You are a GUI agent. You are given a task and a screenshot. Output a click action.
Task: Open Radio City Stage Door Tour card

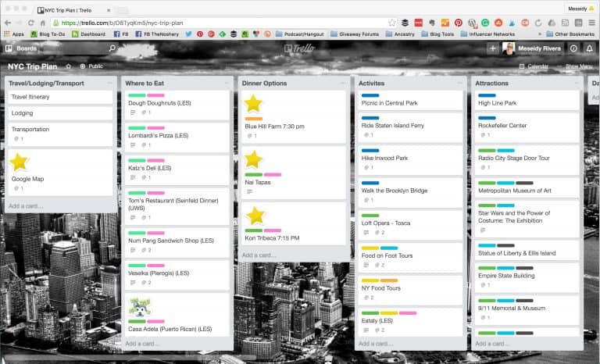point(527,160)
